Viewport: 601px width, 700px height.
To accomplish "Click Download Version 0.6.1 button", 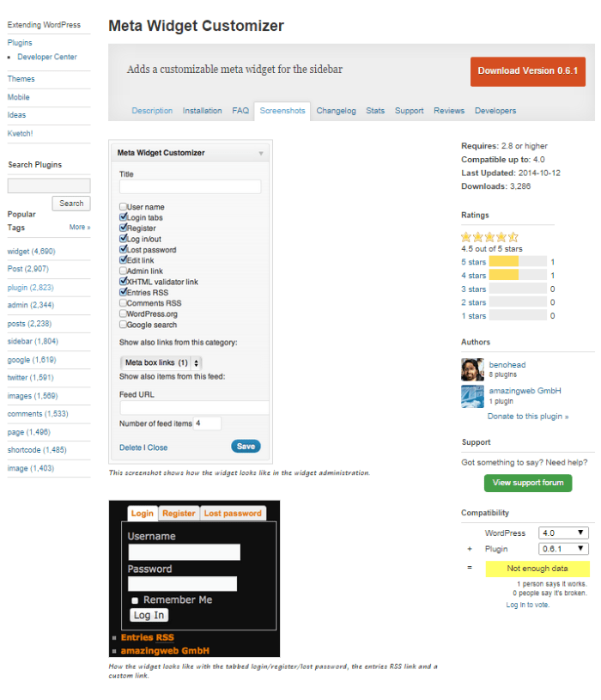I will point(528,71).
